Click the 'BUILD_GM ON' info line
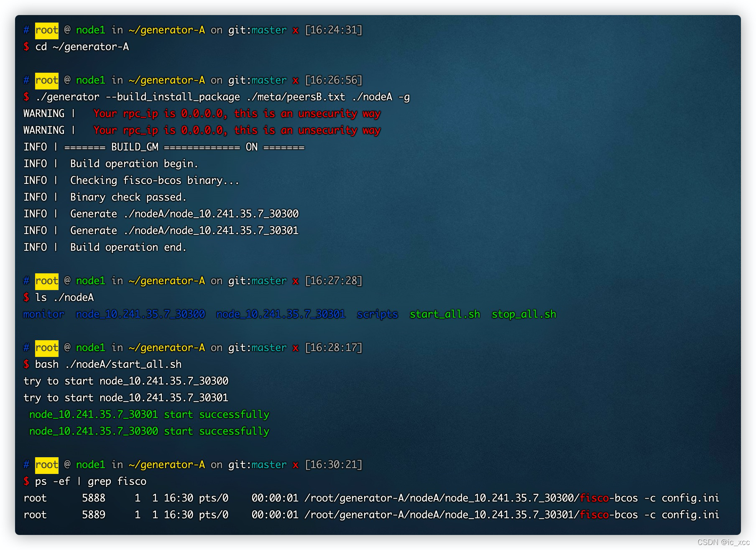The width and height of the screenshot is (756, 550). [x=164, y=147]
